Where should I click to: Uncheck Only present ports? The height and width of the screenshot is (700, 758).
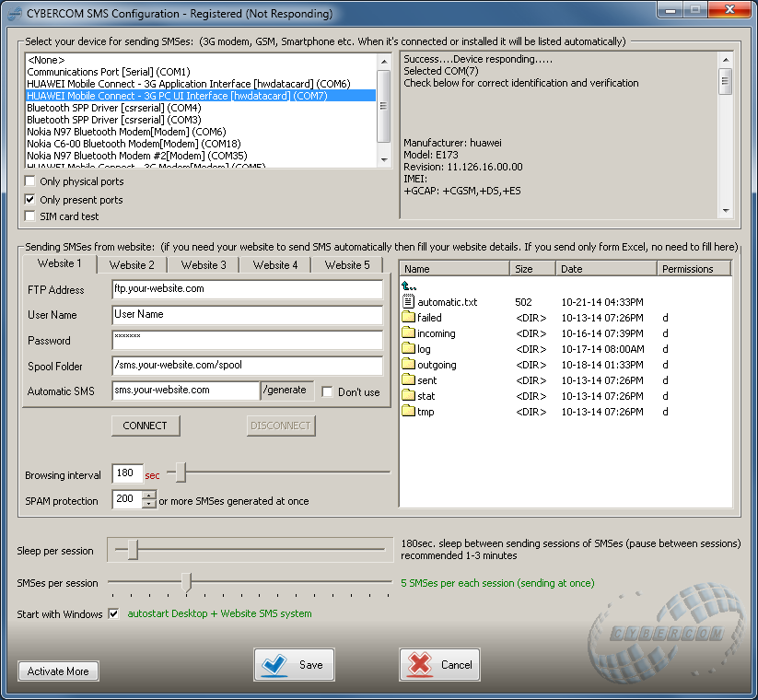[x=30, y=199]
